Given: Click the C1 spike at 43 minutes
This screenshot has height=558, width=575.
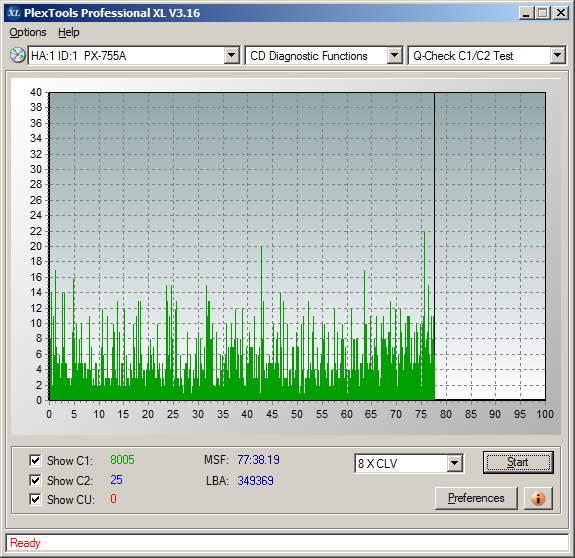Looking at the screenshot, I should pyautogui.click(x=261, y=323).
